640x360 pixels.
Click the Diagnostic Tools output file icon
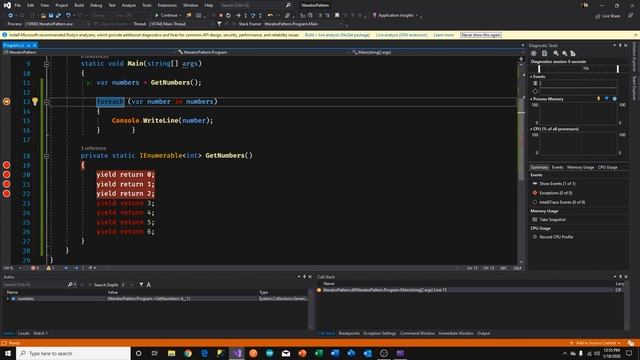pos(544,53)
